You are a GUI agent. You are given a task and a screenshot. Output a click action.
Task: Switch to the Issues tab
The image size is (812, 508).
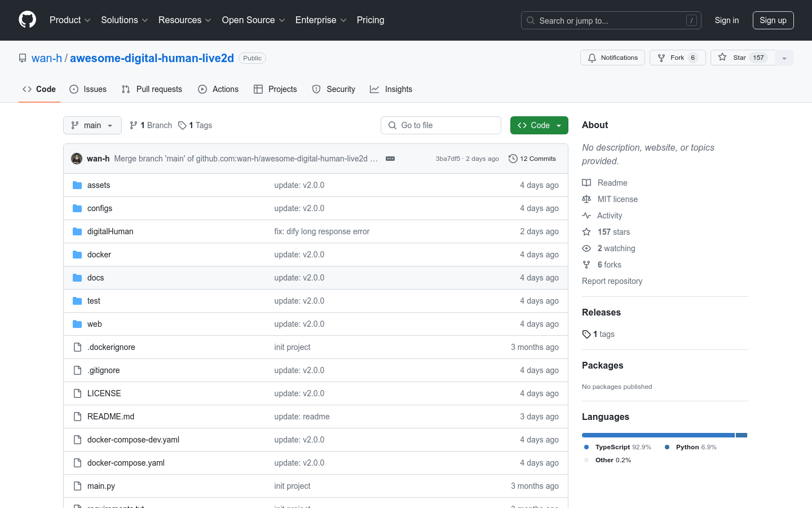[x=88, y=89]
